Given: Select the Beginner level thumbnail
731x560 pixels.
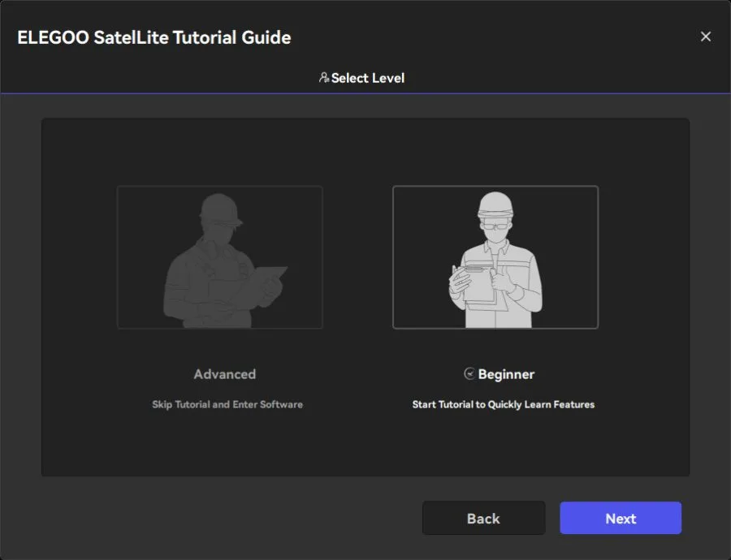Looking at the screenshot, I should point(495,257).
